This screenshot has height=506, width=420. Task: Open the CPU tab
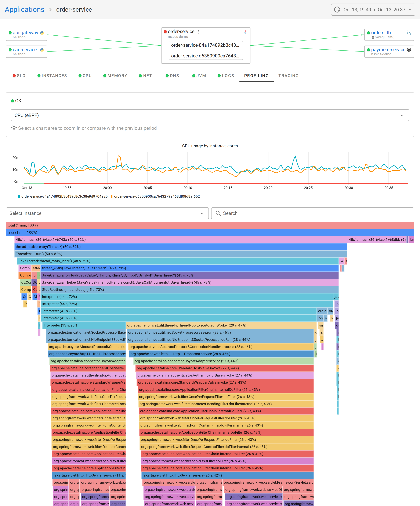pyautogui.click(x=85, y=76)
